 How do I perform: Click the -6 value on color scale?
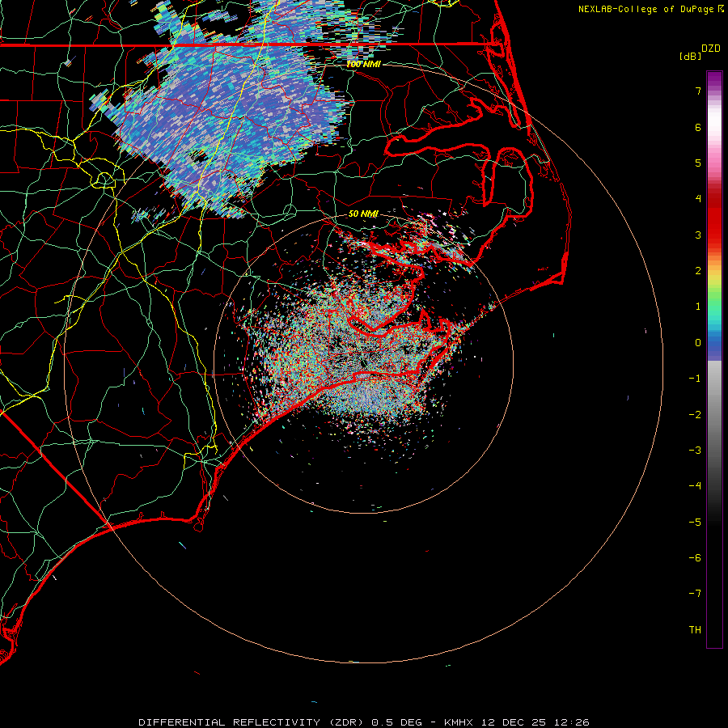[x=695, y=558]
